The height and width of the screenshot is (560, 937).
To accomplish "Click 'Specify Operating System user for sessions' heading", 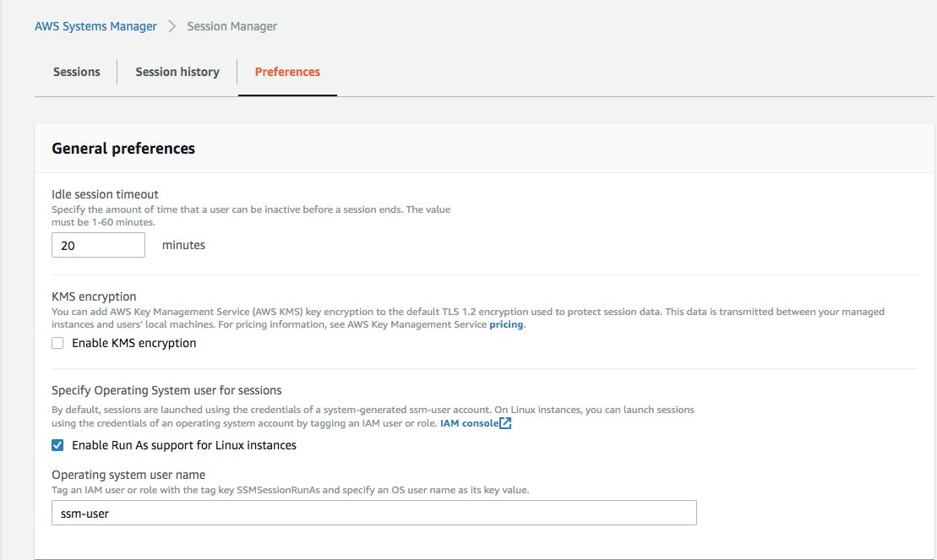I will pos(166,390).
